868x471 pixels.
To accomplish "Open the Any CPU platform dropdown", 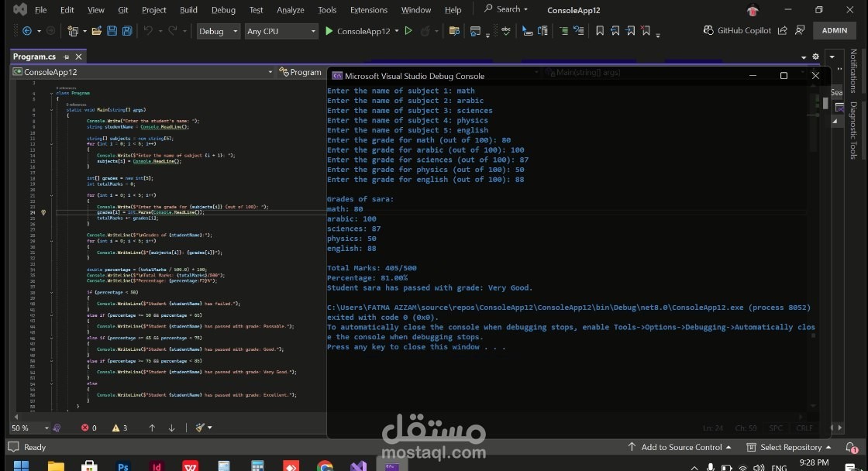I will (x=281, y=31).
